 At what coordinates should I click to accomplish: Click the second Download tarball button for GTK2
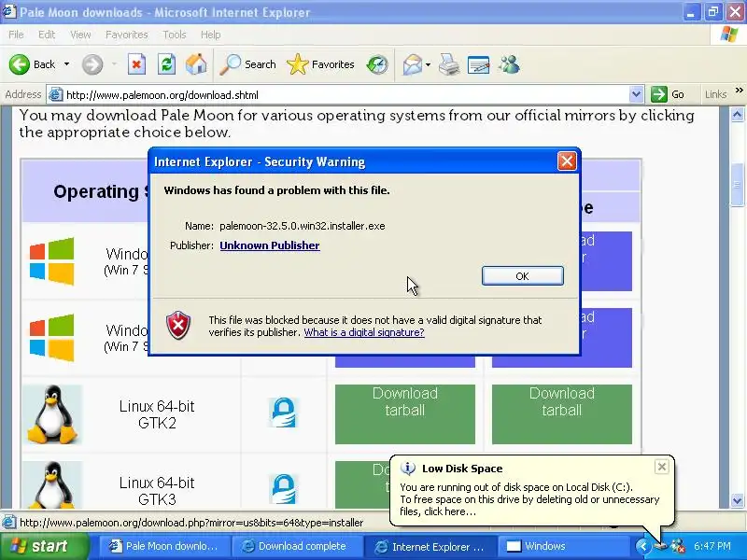tap(562, 414)
